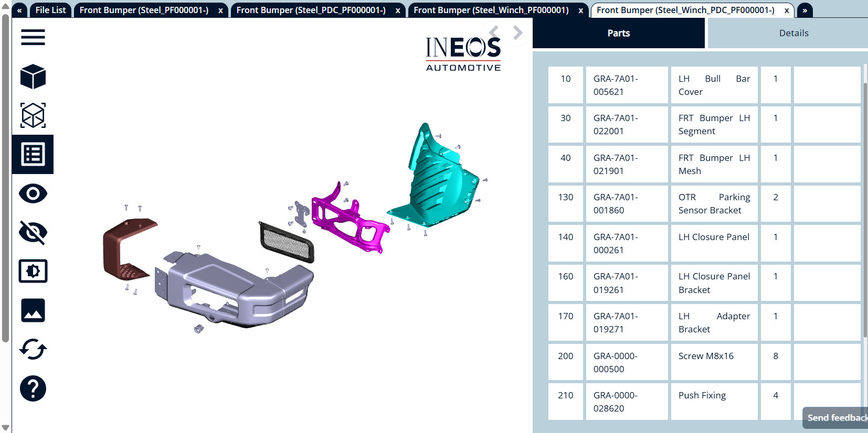Click the parts list vertical scrollbar
The image size is (868, 433).
point(865,210)
